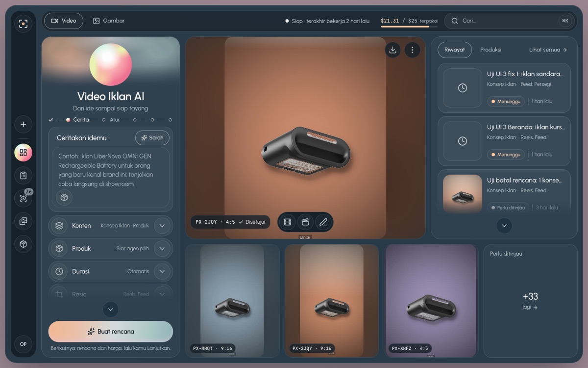Click the $21.31 / $25 budget usage bar

(x=409, y=22)
